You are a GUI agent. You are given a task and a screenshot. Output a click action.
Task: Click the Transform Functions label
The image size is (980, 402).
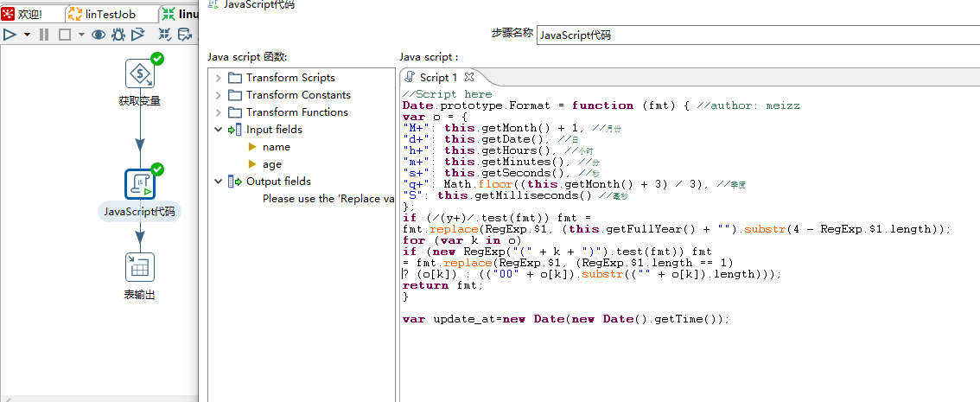[x=297, y=112]
